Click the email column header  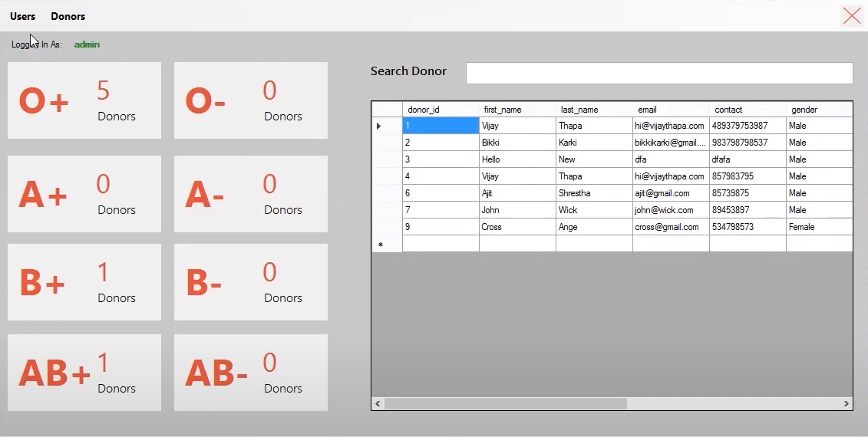pyautogui.click(x=671, y=110)
